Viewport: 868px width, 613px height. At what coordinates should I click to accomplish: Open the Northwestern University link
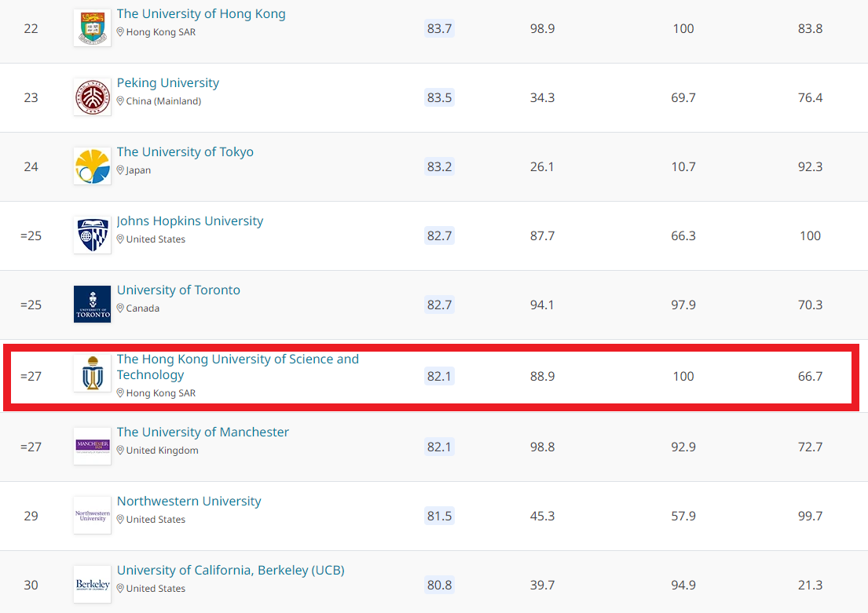pos(189,502)
